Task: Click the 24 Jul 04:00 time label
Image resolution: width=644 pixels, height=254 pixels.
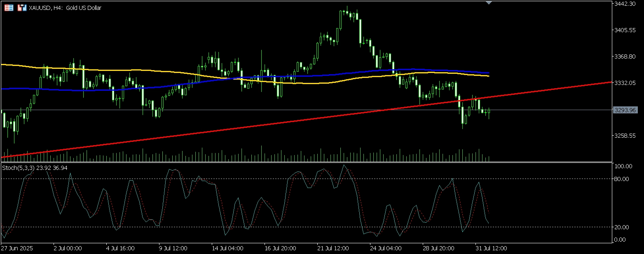Action: click(x=386, y=249)
